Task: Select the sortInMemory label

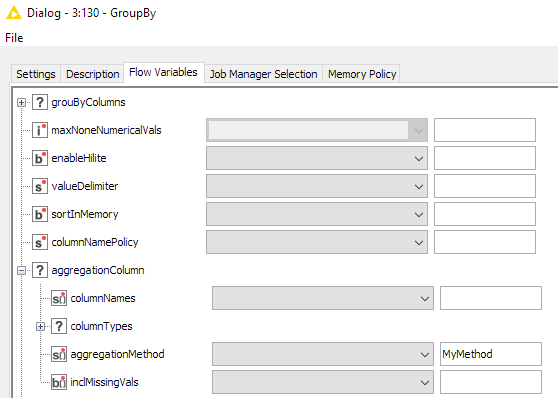Action: pyautogui.click(x=85, y=214)
